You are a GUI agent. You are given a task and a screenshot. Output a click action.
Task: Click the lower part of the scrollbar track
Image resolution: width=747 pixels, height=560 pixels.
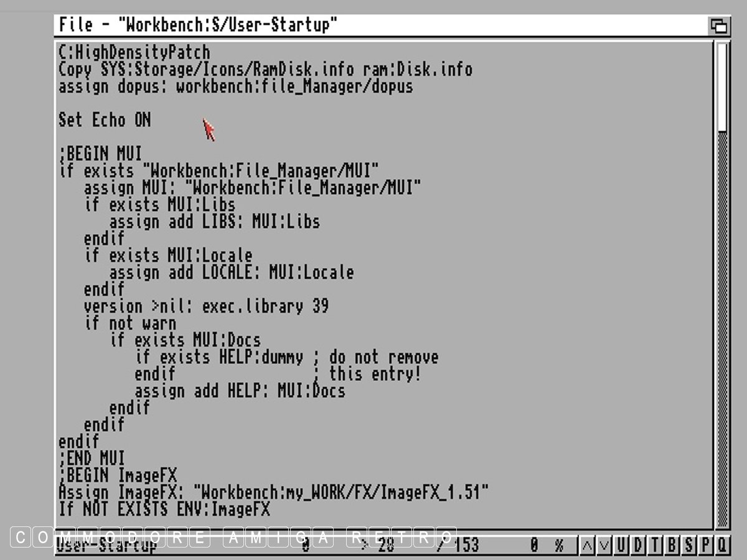click(x=721, y=373)
